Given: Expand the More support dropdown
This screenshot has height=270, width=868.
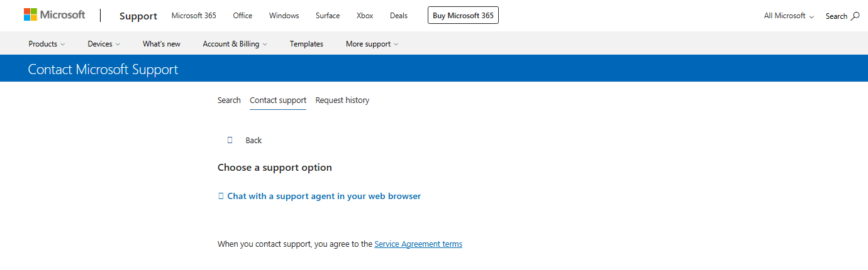Looking at the screenshot, I should coord(372,44).
